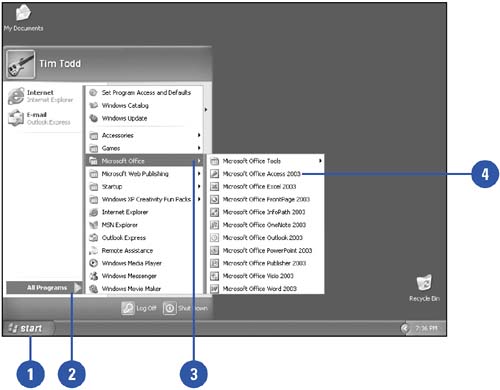Open pinned Internet item in Start menu
Image resolution: width=500 pixels, height=390 pixels.
(43, 96)
